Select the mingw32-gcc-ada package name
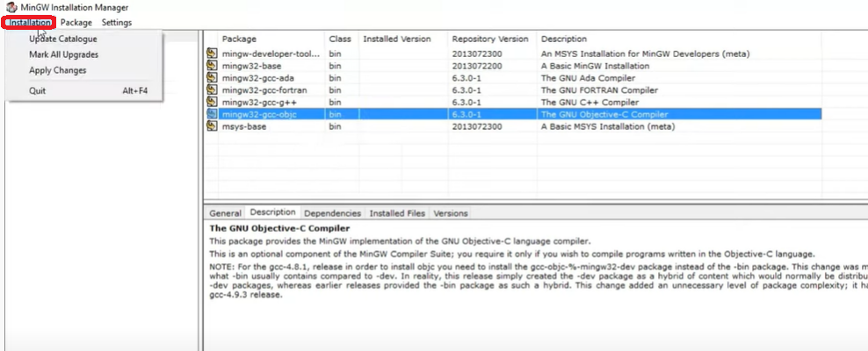This screenshot has width=868, height=351. click(258, 78)
